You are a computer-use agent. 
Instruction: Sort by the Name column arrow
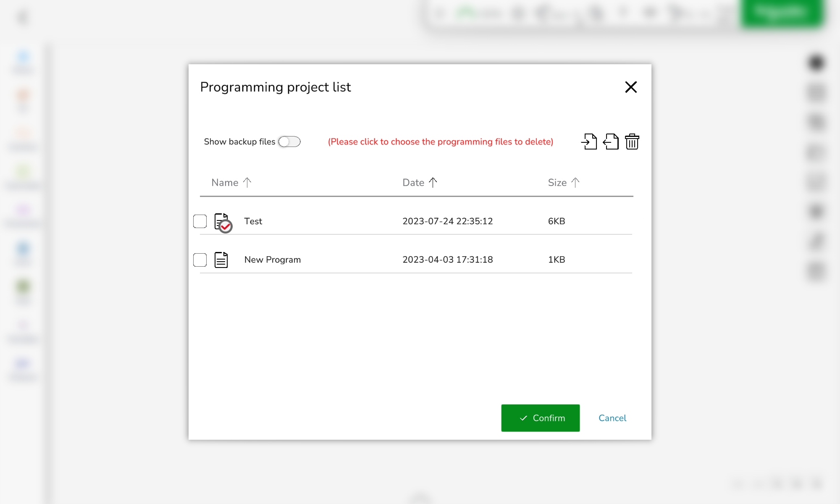tap(247, 182)
